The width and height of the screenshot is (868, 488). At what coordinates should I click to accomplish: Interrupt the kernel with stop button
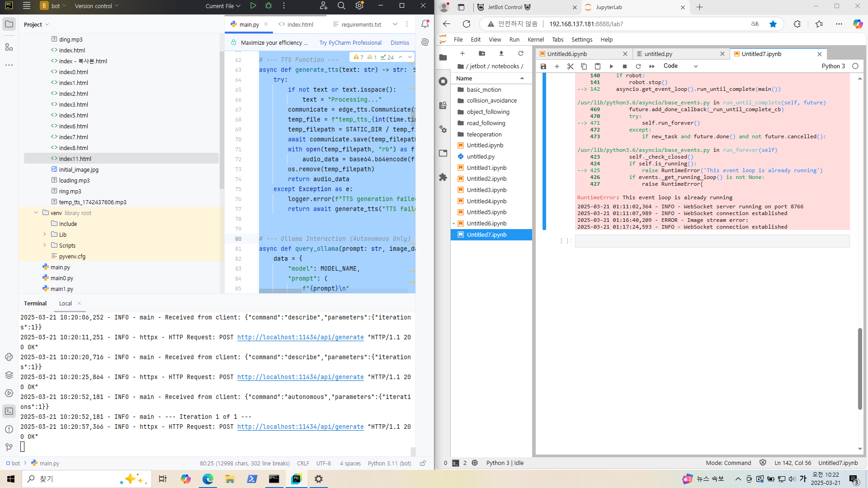point(625,66)
